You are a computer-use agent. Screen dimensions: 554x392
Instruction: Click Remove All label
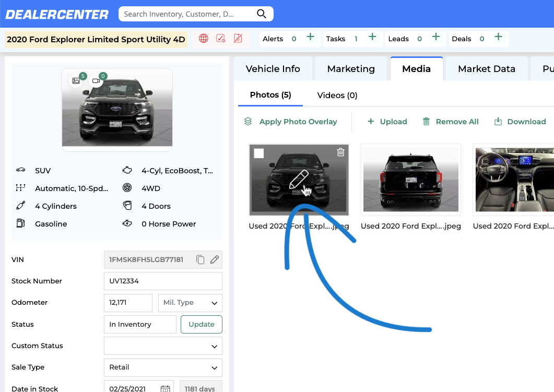pos(457,122)
